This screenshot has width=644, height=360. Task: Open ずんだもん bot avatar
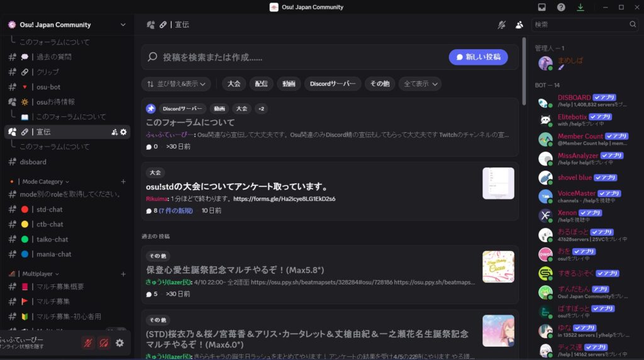coord(545,293)
